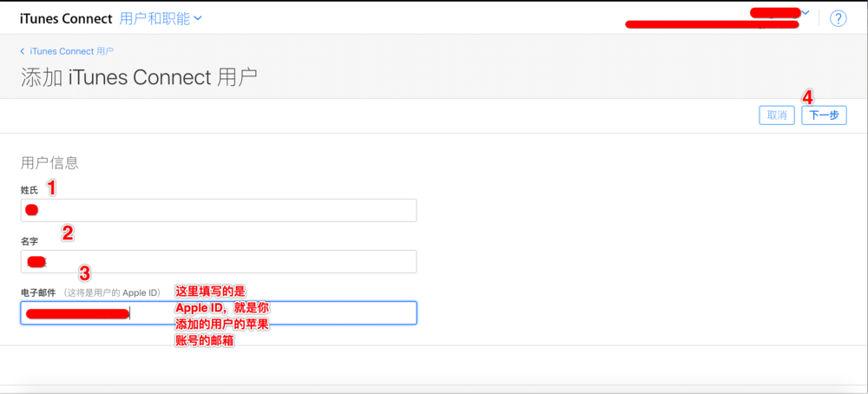
Task: Focus the 名字 text field
Action: coord(218,261)
